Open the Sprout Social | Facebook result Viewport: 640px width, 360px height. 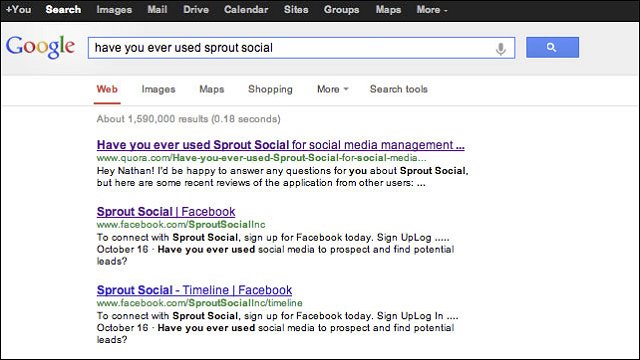tap(166, 212)
